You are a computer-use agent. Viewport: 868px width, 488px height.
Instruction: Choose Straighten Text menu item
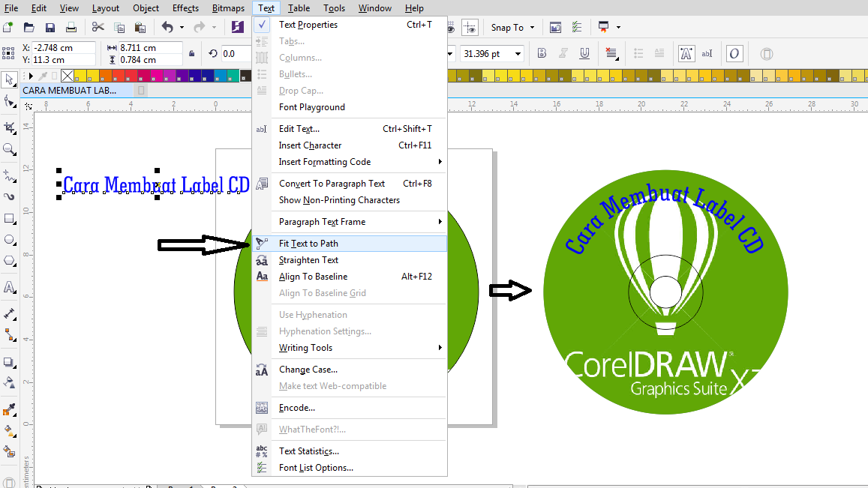[350, 260]
